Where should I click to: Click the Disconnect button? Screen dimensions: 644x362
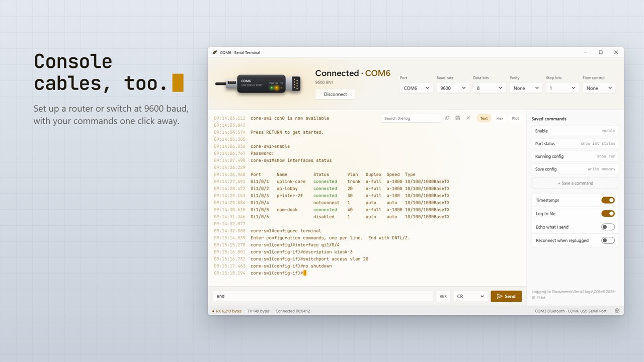tap(335, 94)
